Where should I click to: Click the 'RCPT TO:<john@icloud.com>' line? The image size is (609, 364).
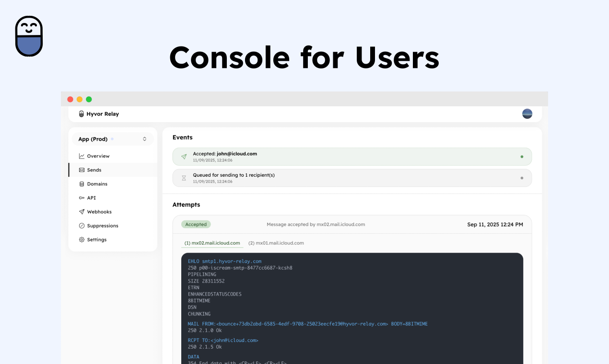tap(223, 340)
